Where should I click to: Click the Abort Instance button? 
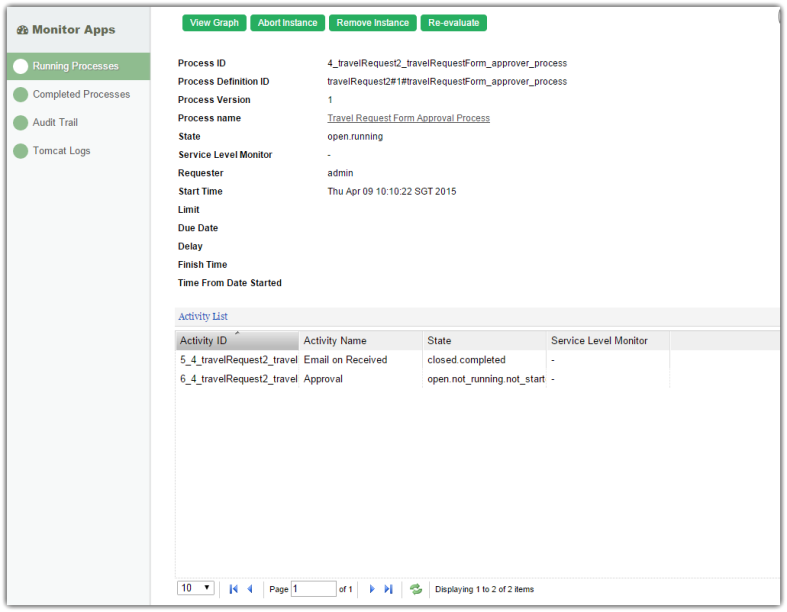pyautogui.click(x=287, y=22)
